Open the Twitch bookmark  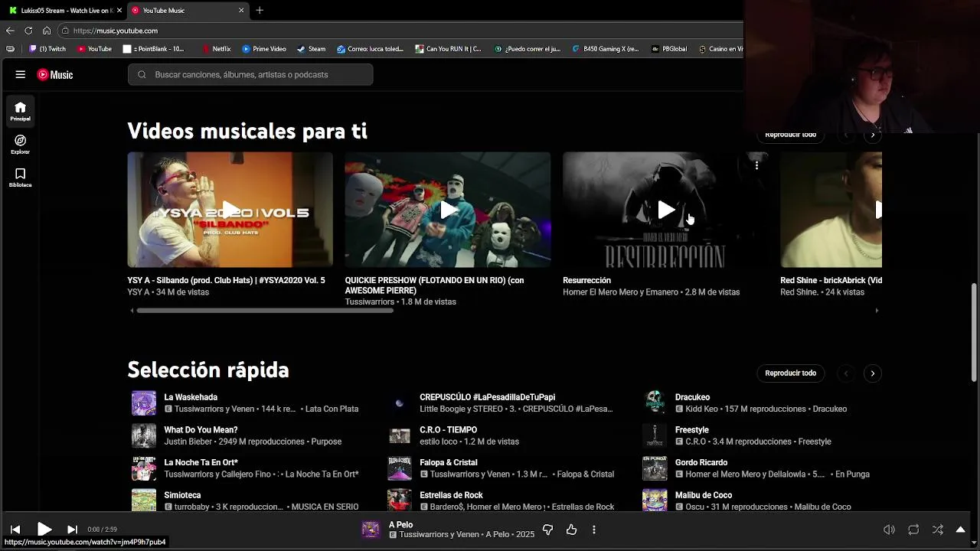pyautogui.click(x=47, y=49)
